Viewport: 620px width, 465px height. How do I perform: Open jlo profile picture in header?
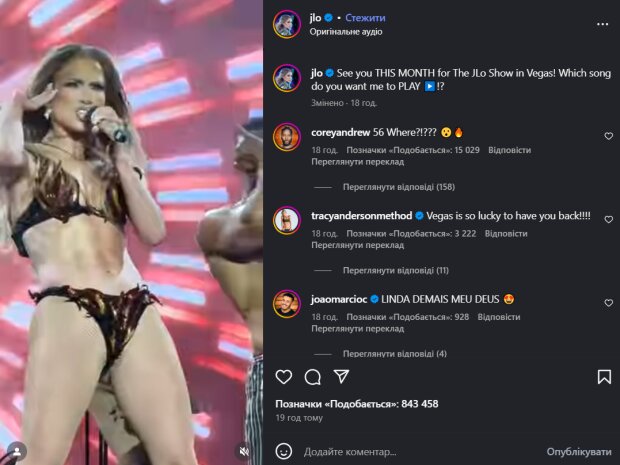coord(287,24)
